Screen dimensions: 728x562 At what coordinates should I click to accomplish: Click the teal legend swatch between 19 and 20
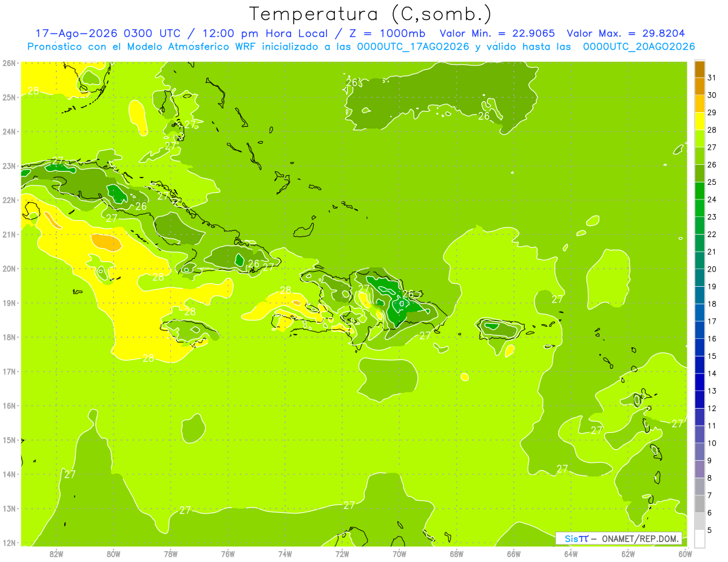pyautogui.click(x=699, y=278)
